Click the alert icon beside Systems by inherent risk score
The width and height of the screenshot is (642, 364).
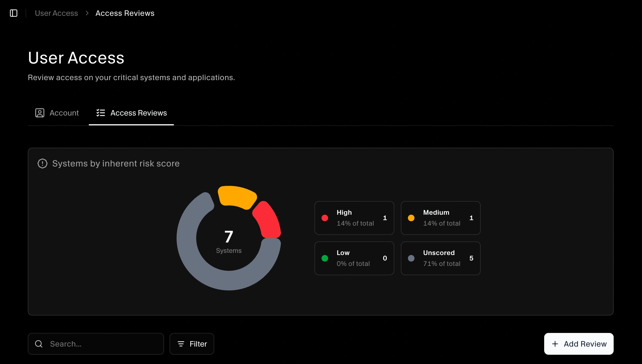[43, 163]
